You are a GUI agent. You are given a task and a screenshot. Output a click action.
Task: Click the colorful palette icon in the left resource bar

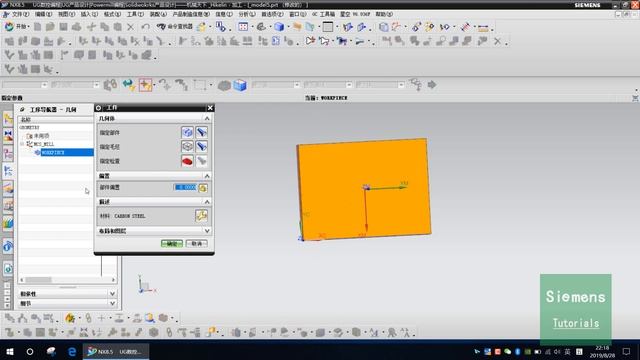pyautogui.click(x=8, y=223)
